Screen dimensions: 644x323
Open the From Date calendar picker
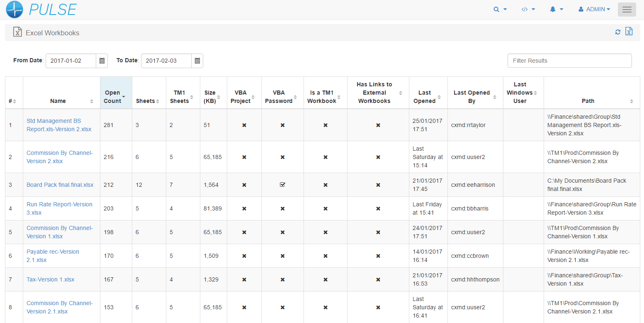(102, 61)
